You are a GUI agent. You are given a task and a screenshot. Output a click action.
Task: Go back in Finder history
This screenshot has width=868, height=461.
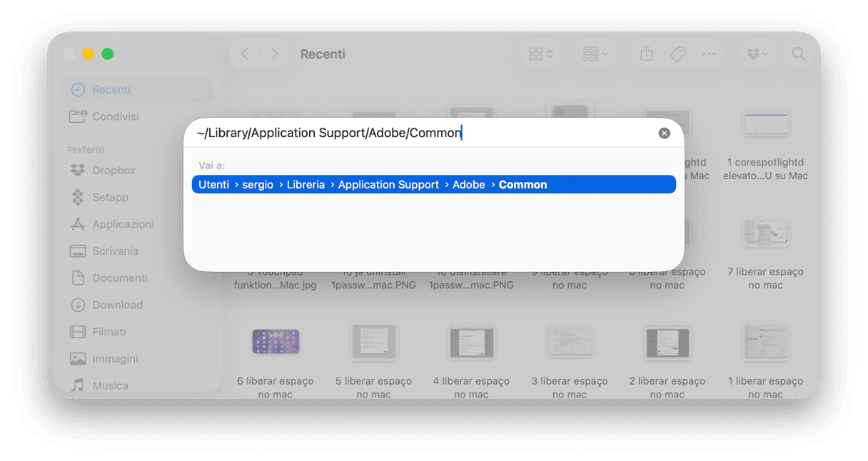coord(245,54)
